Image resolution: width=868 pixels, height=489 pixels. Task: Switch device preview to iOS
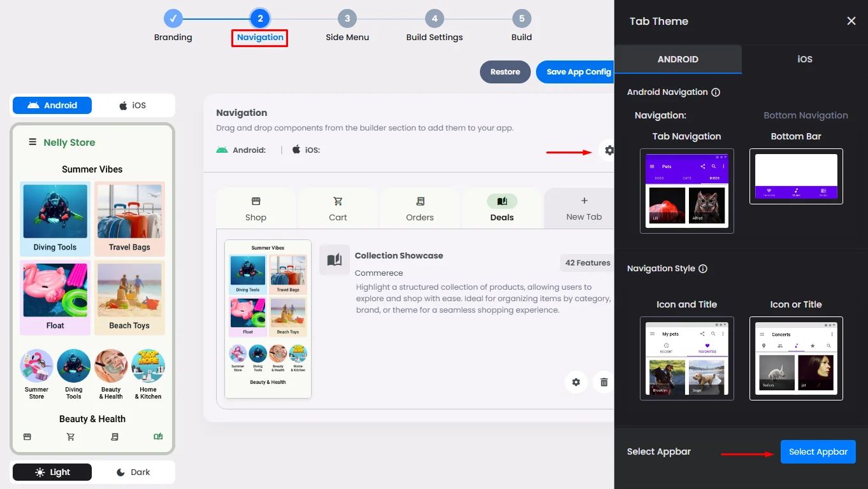click(x=133, y=105)
